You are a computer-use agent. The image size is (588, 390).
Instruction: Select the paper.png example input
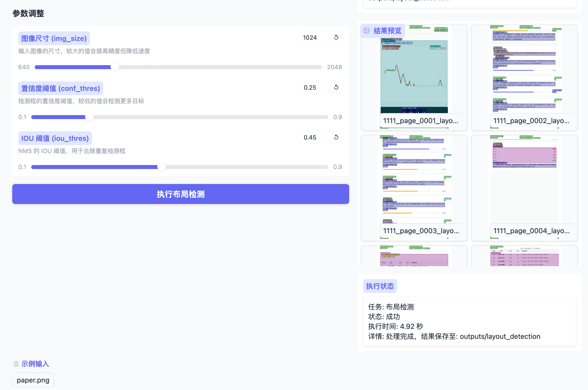coord(33,380)
